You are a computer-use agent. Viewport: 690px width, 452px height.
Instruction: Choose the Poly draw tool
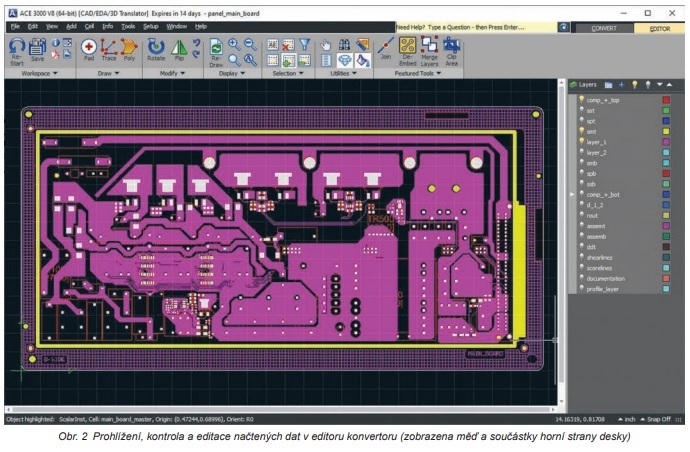pos(129,49)
